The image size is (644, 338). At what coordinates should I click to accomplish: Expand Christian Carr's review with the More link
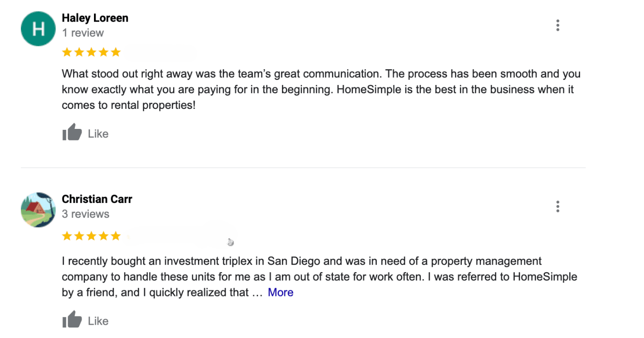(x=280, y=292)
